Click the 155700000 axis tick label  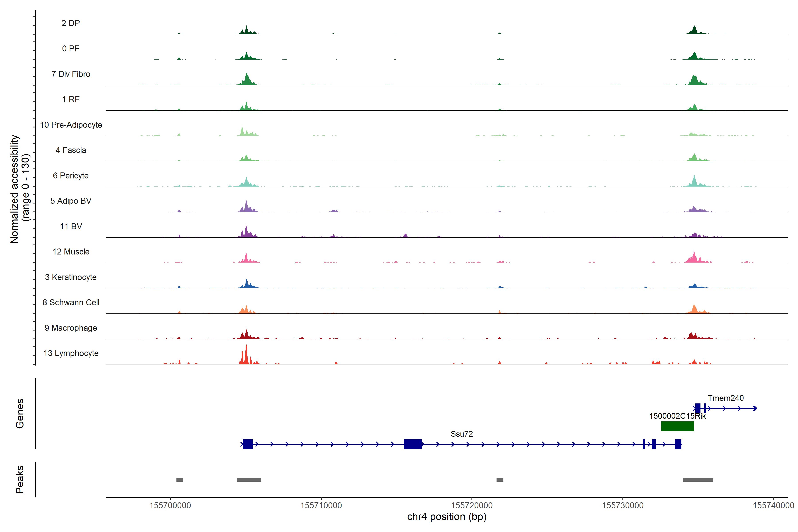point(170,505)
